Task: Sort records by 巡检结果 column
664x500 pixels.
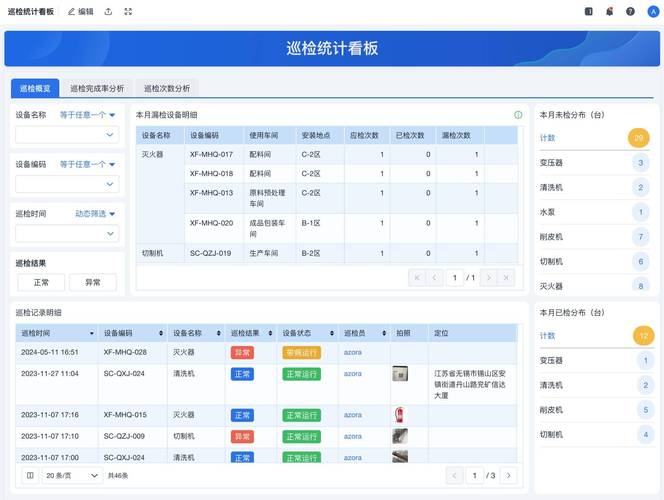Action: tap(270, 333)
